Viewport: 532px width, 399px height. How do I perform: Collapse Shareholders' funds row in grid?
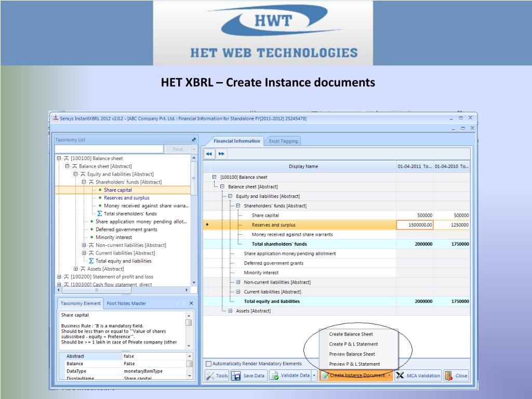(x=238, y=206)
